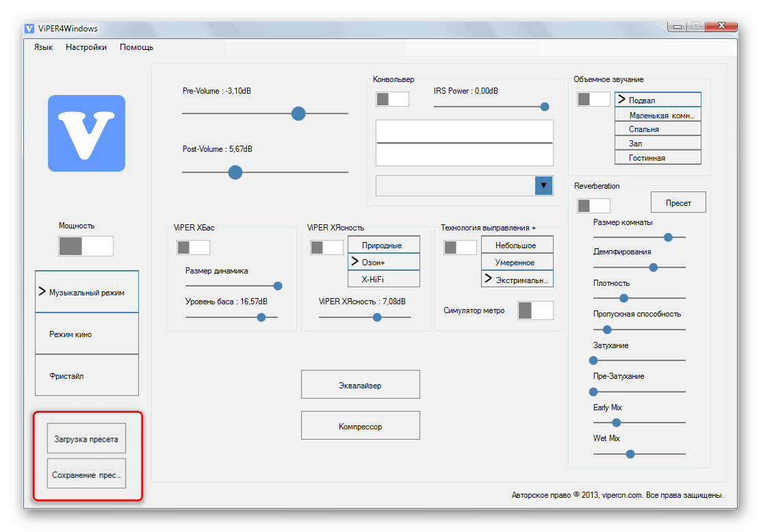Click the IRS Power : 0,00dB label
This screenshot has height=532, width=761.
[465, 91]
